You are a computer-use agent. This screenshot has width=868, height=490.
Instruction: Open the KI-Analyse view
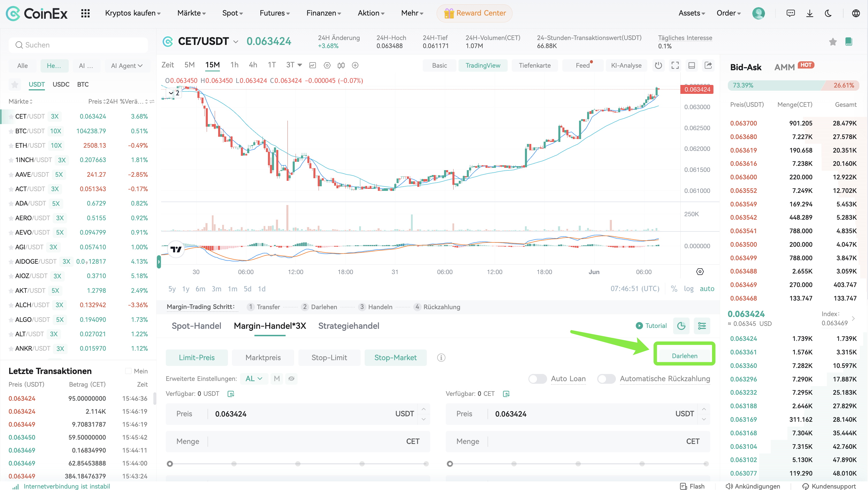coord(626,65)
